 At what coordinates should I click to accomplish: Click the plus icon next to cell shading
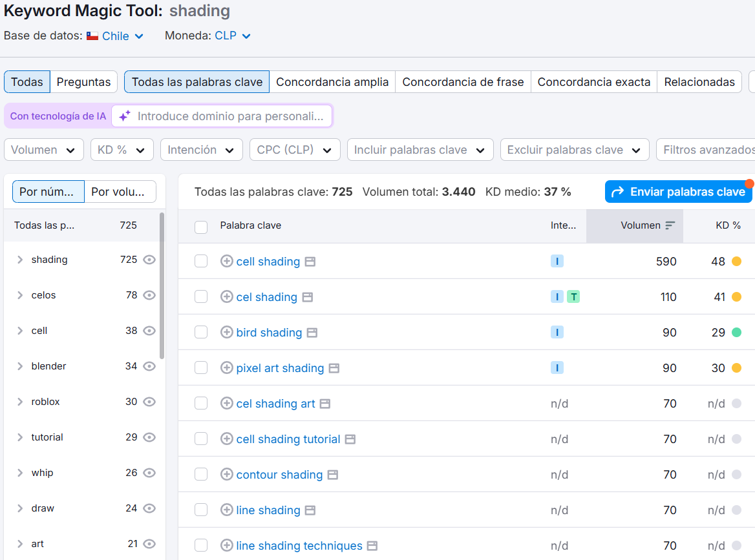coord(226,262)
